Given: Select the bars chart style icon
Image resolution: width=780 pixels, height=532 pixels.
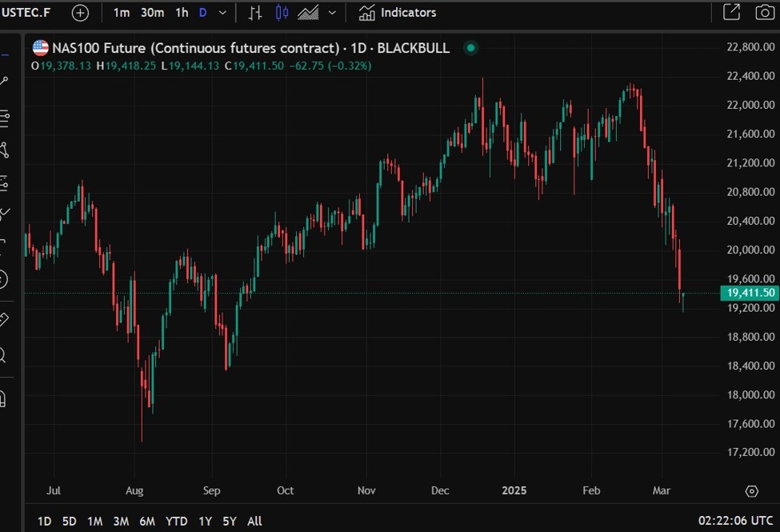Looking at the screenshot, I should (255, 13).
